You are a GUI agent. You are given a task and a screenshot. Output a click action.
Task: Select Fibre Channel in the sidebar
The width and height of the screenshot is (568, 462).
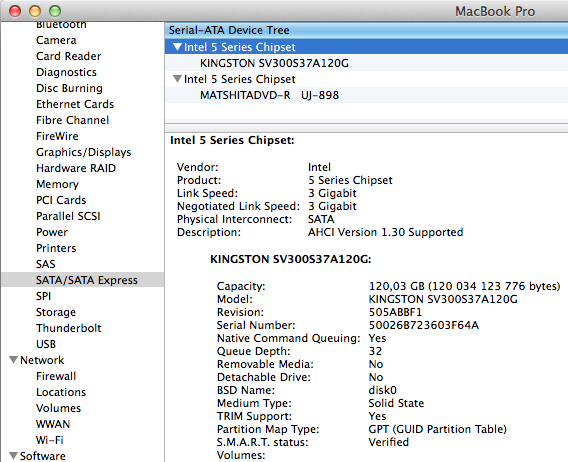tap(72, 120)
